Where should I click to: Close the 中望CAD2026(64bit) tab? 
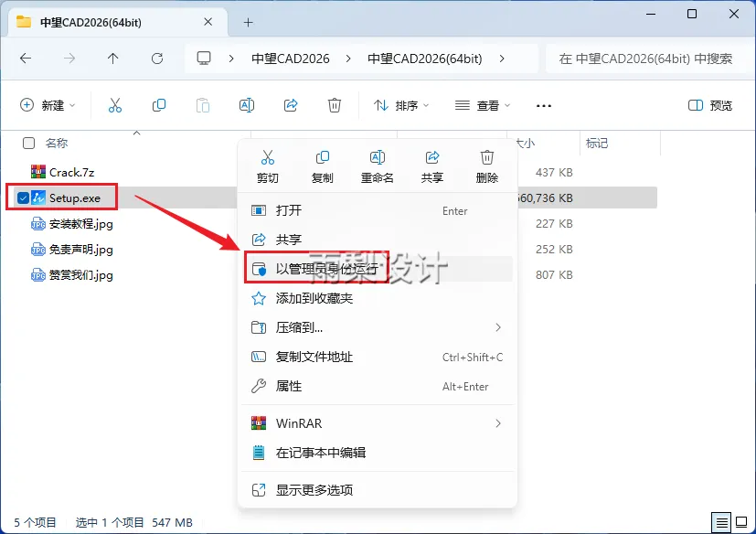(x=208, y=22)
